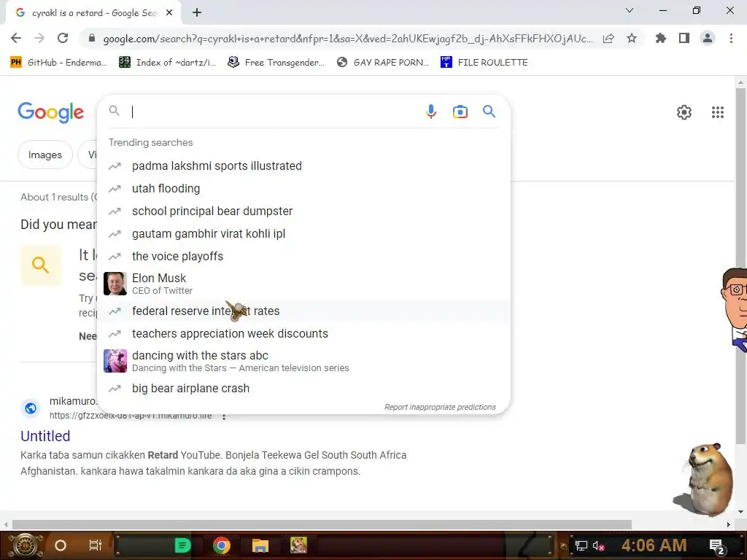
Task: Reload the current page
Action: tap(63, 38)
